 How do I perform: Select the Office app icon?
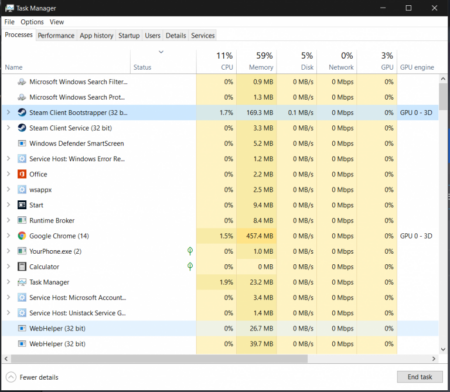coord(22,174)
